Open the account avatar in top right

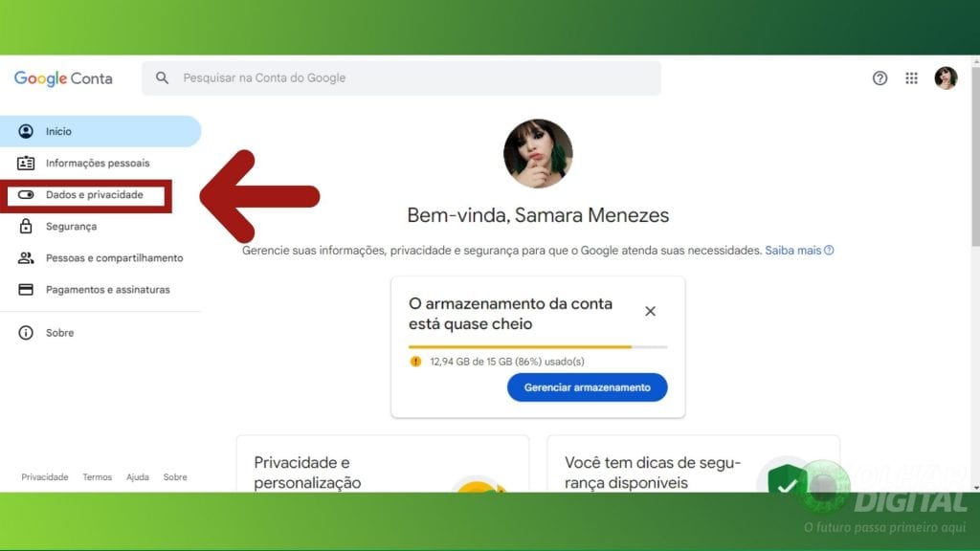pos(946,78)
